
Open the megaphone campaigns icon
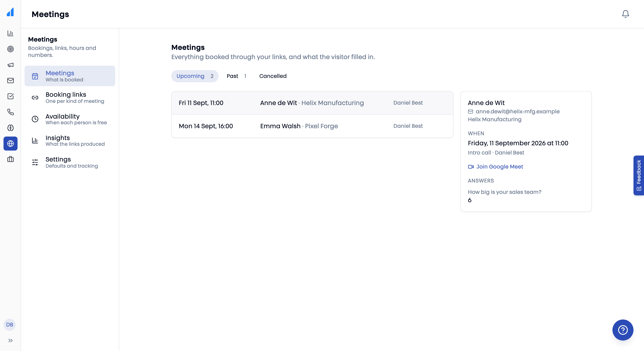tap(10, 65)
